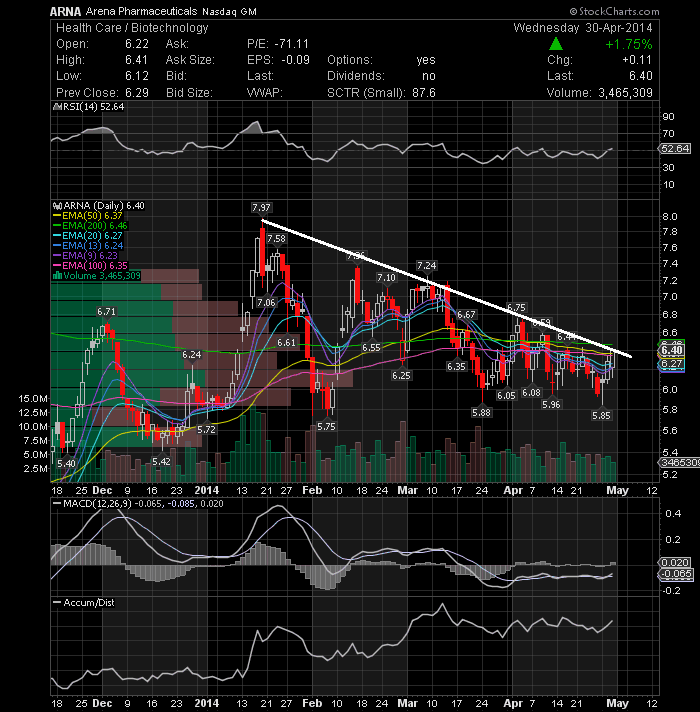Click the 6.24 price label

pos(192,355)
